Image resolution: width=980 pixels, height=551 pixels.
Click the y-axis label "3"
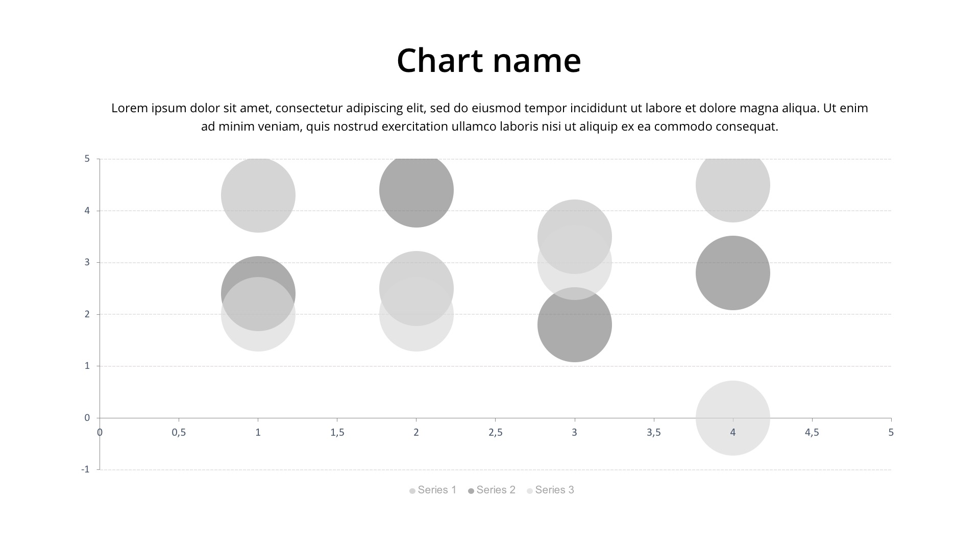87,262
